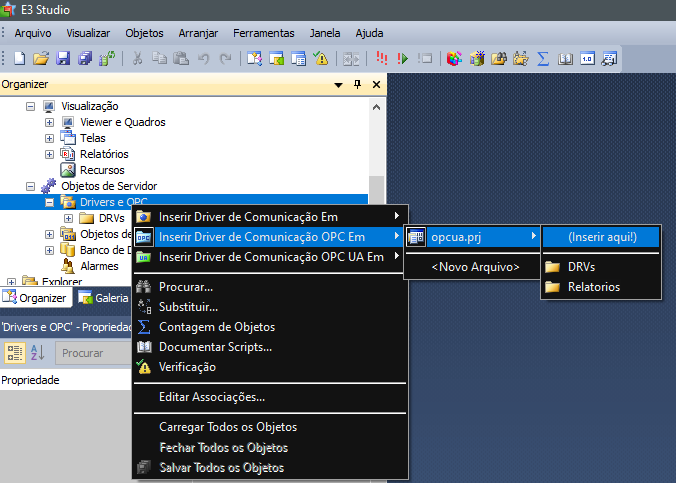
Task: Select Telas in the Organizer tree
Action: tap(93, 138)
